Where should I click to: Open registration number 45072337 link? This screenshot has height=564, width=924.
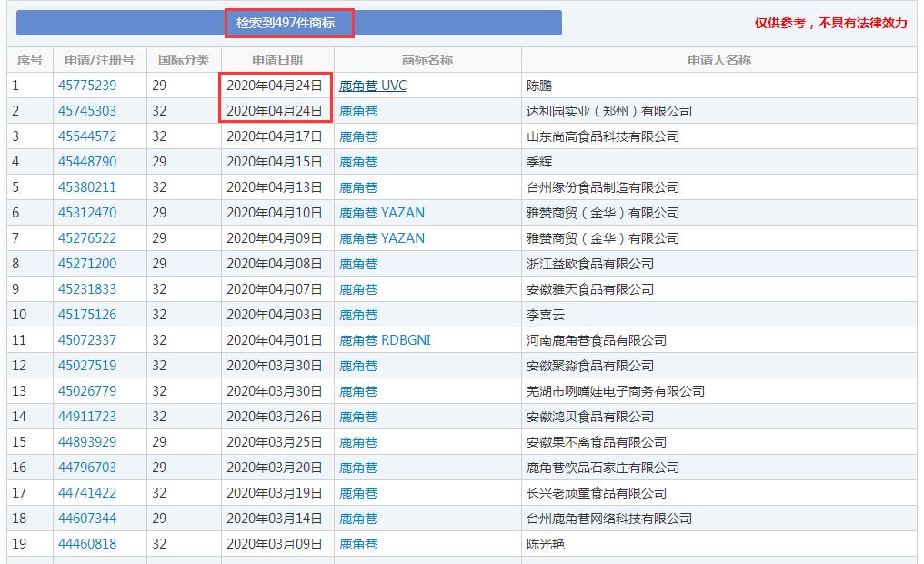(87, 340)
